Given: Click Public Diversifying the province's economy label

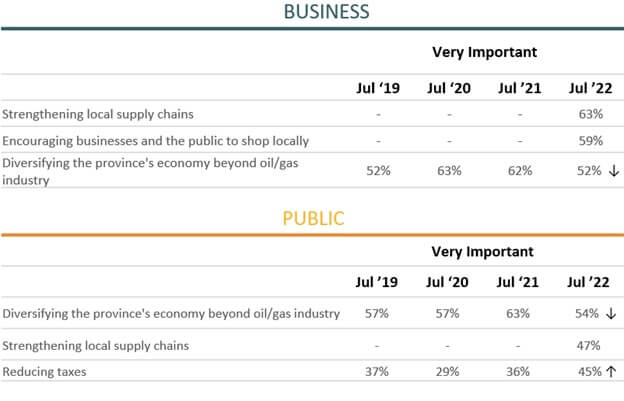Looking at the screenshot, I should coord(171,313).
